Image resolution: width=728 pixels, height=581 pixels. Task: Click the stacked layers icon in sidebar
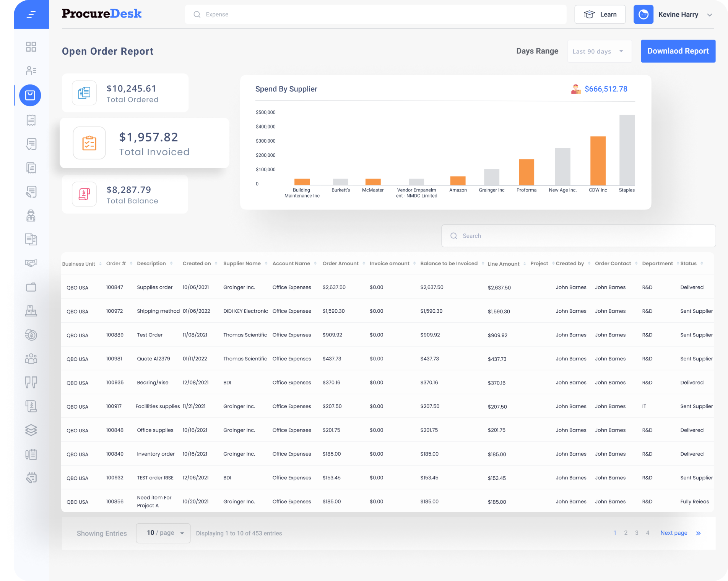(31, 430)
